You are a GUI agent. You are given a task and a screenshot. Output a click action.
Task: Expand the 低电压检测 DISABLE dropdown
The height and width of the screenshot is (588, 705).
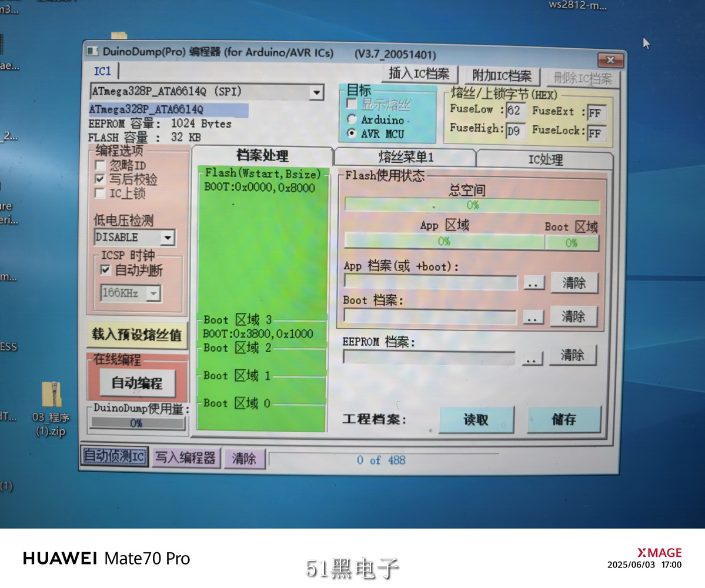168,238
